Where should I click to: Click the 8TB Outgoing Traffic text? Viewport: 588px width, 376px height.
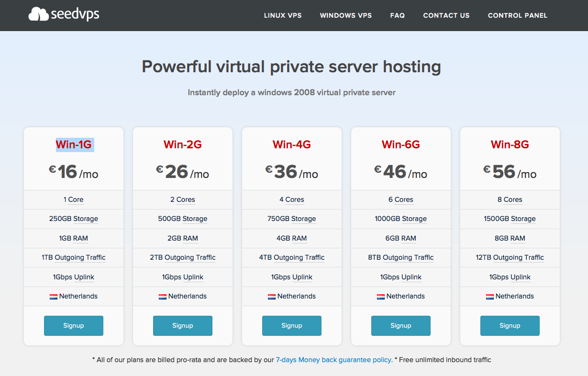[x=401, y=258]
